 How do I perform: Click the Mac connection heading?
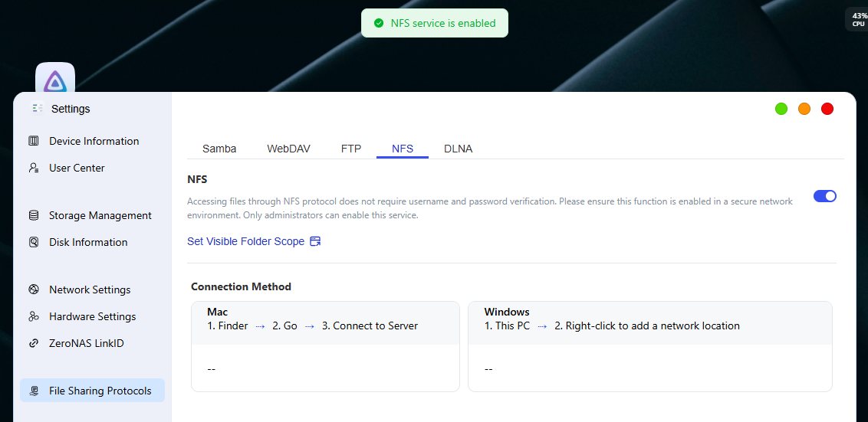(218, 312)
